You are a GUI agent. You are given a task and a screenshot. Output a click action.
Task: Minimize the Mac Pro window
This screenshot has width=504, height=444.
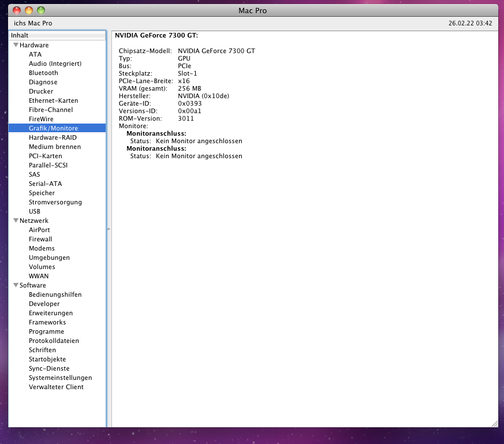(29, 10)
